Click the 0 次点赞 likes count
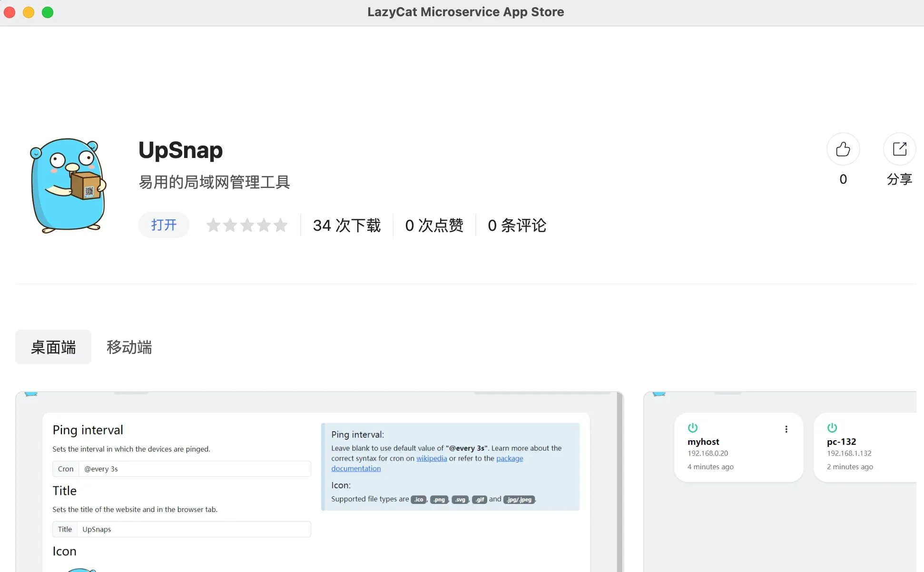924x572 pixels. pos(434,225)
